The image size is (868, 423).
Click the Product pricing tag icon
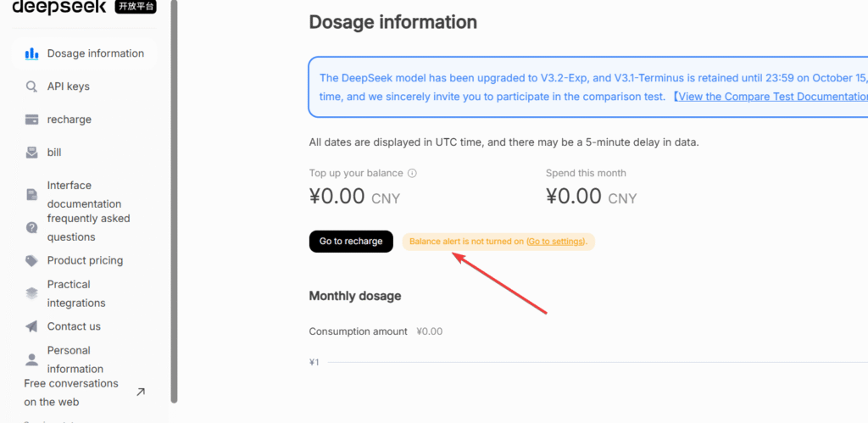pyautogui.click(x=32, y=261)
